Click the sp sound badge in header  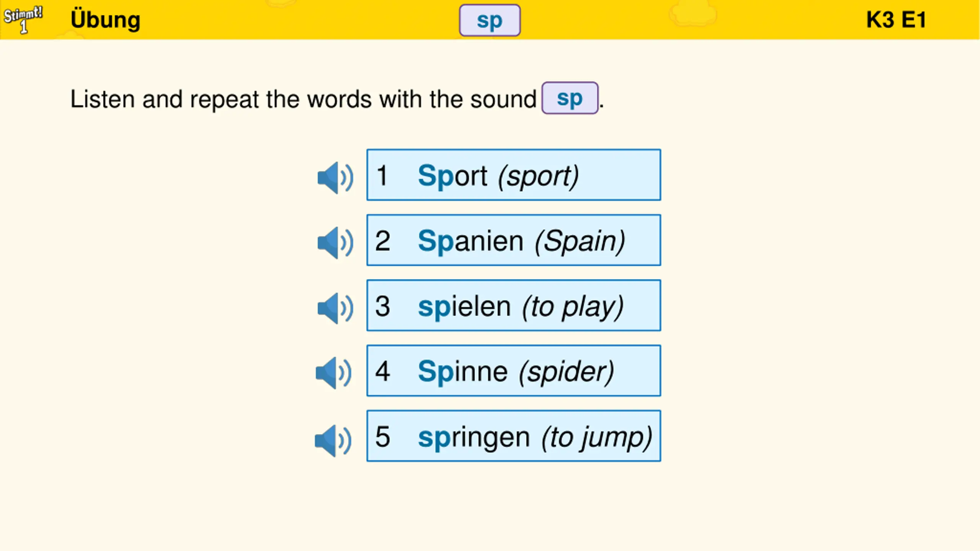(x=490, y=20)
